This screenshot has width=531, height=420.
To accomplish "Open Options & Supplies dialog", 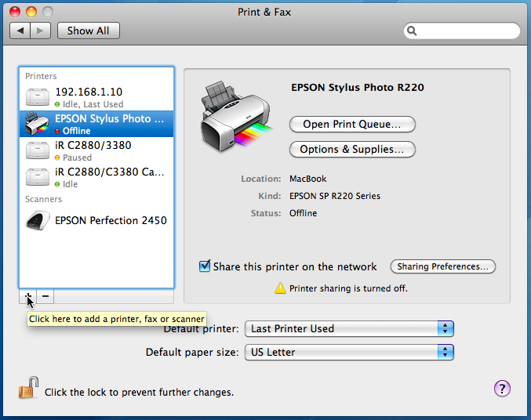I will click(352, 149).
